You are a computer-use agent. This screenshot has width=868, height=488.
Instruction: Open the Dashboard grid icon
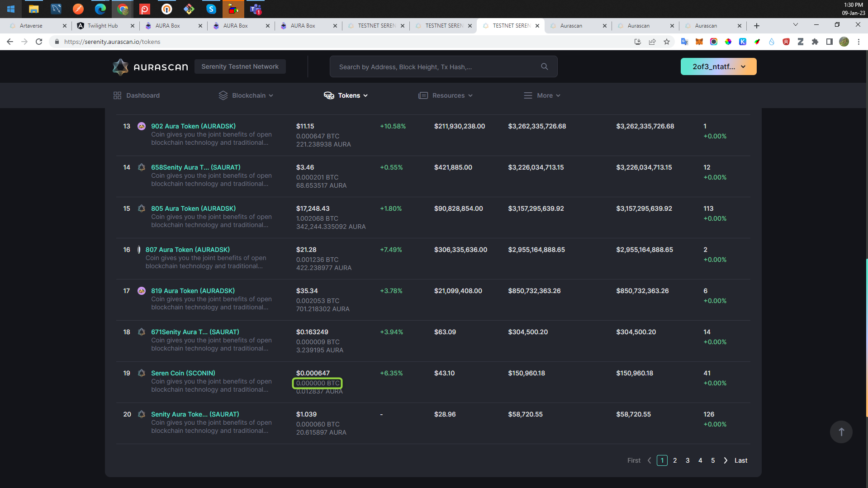(117, 95)
